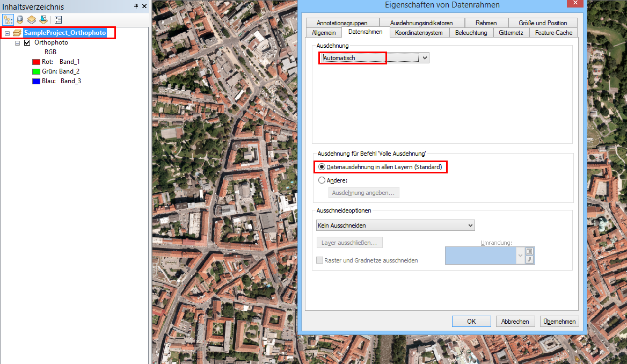Image resolution: width=627 pixels, height=364 pixels.
Task: Switch to List By Visibility view
Action: tap(32, 19)
